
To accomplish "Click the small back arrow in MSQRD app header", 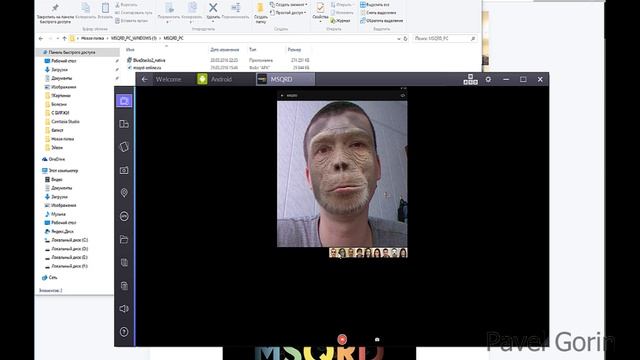I will click(282, 96).
